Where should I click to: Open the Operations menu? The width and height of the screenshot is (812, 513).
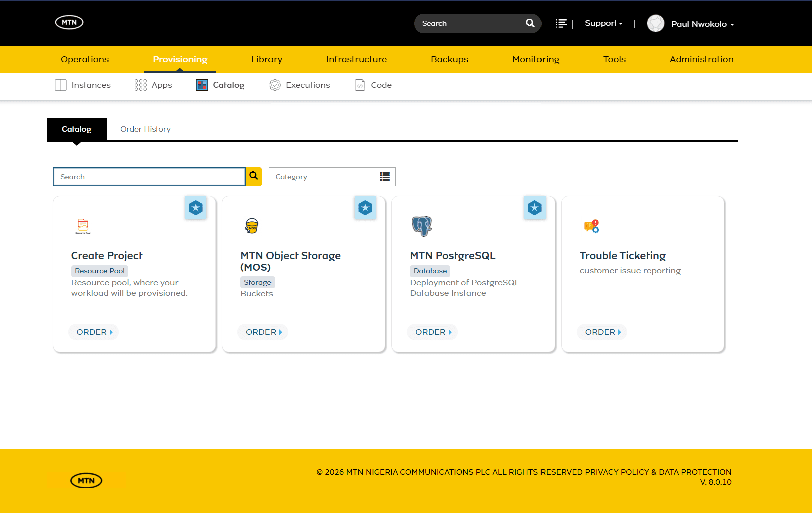point(85,59)
